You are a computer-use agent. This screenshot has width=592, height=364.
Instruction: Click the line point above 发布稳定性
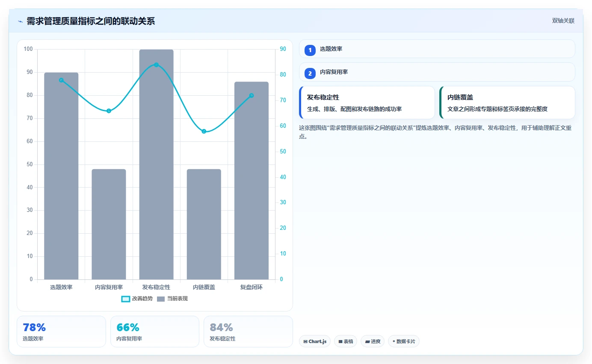pyautogui.click(x=156, y=65)
